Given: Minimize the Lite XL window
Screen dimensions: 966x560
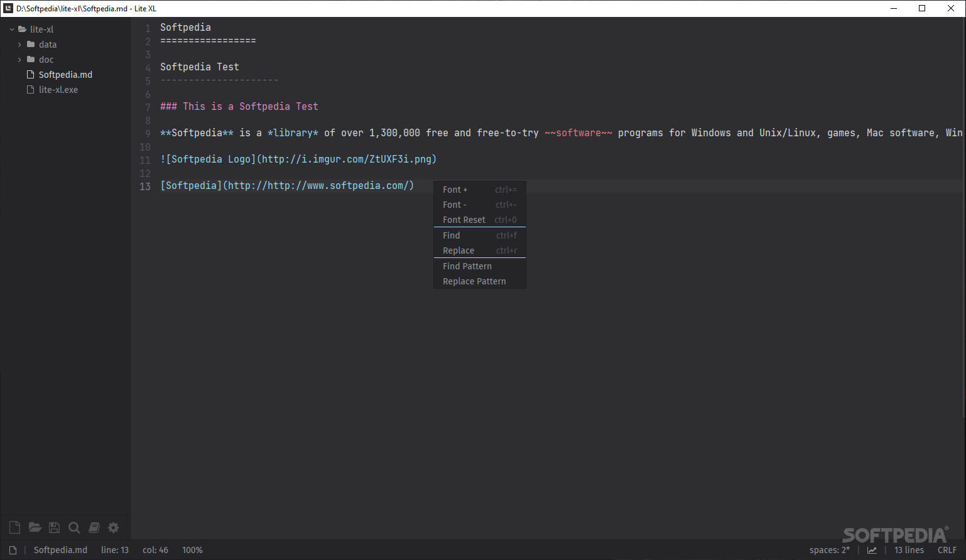Looking at the screenshot, I should pyautogui.click(x=893, y=8).
